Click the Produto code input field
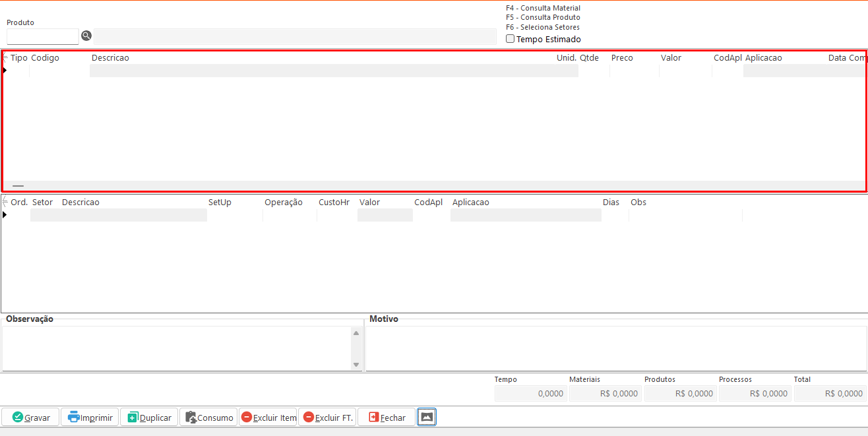868x436 pixels. [42, 36]
